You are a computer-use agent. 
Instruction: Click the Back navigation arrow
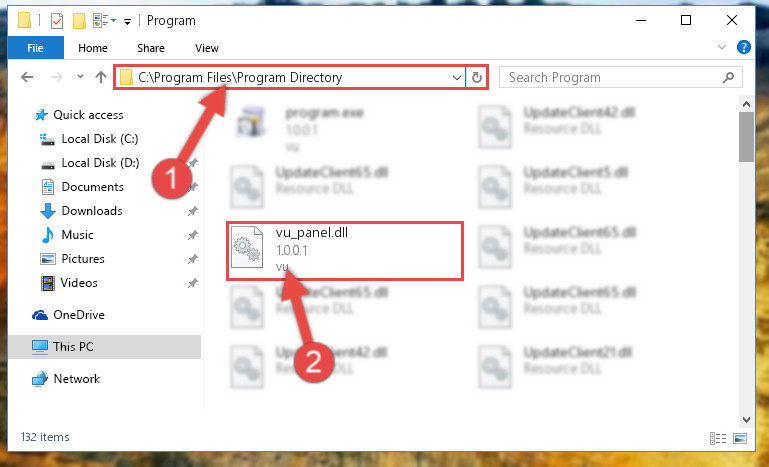pos(27,77)
